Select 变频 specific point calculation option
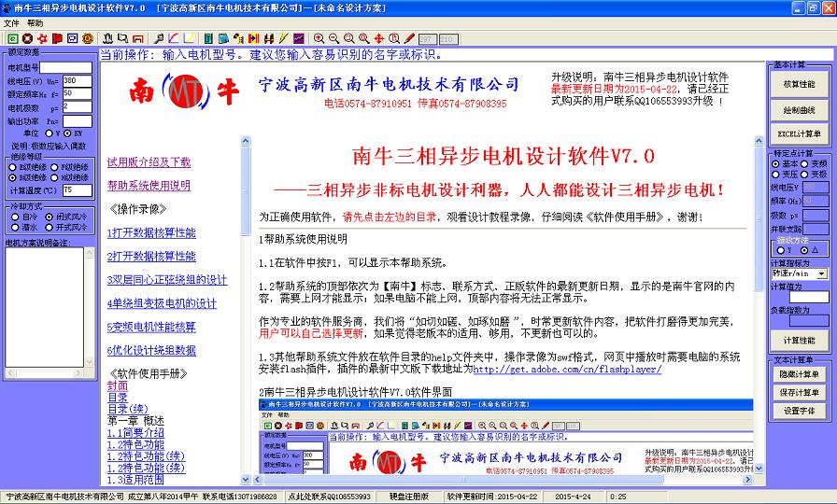This screenshot has width=837, height=504. click(x=804, y=164)
